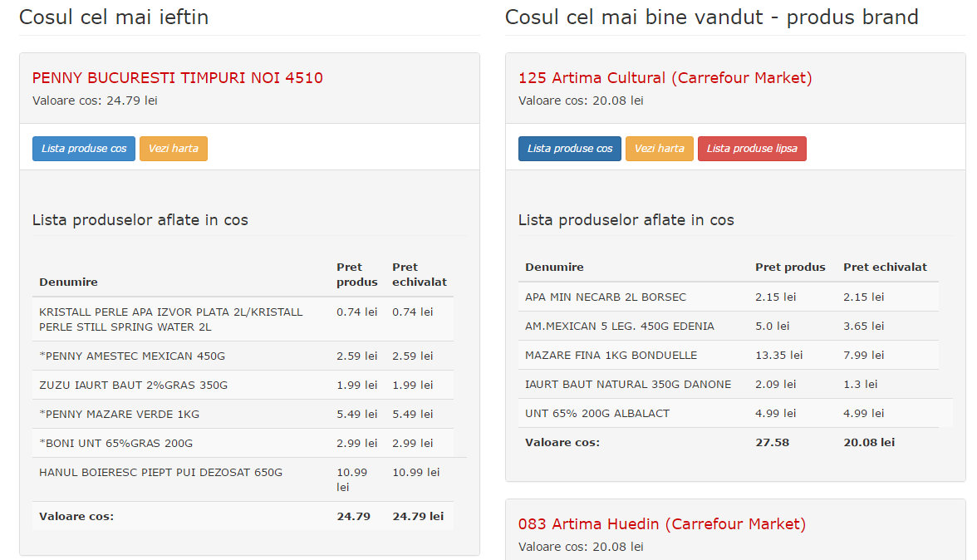Click the Pret produs value for BONI UNT

pyautogui.click(x=357, y=444)
